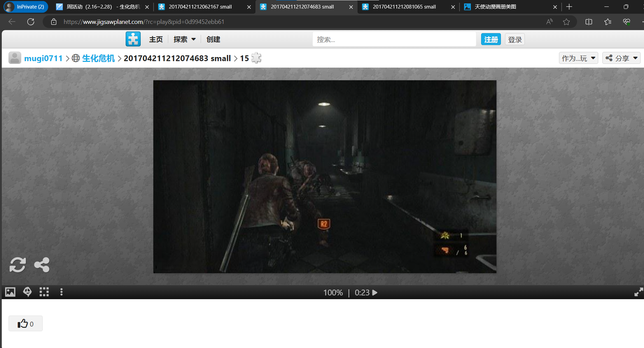The width and height of the screenshot is (644, 348).
Task: Arrange pieces with grid icon
Action: pos(44,292)
